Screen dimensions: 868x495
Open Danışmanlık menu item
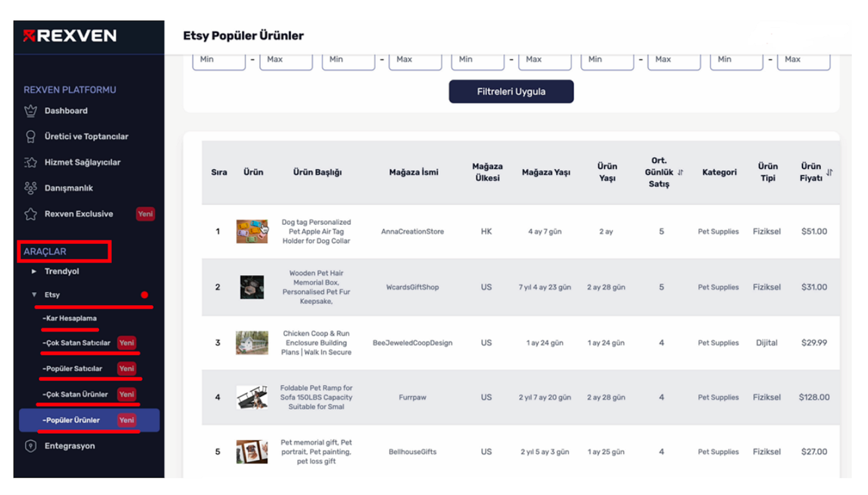pos(69,188)
